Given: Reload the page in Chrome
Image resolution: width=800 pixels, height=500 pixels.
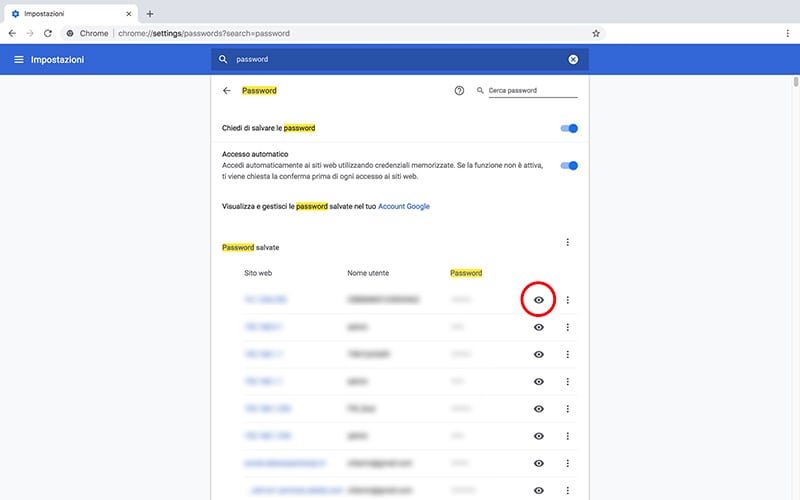Looking at the screenshot, I should (x=47, y=33).
